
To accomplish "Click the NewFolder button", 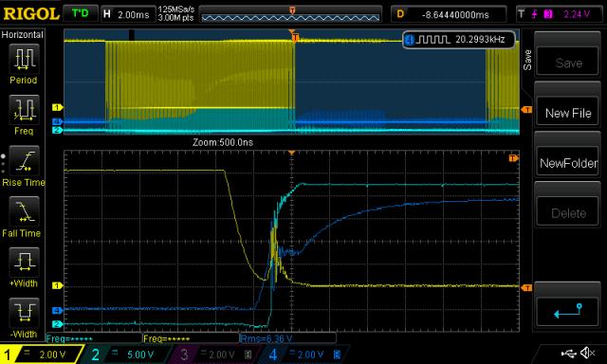I will point(568,163).
